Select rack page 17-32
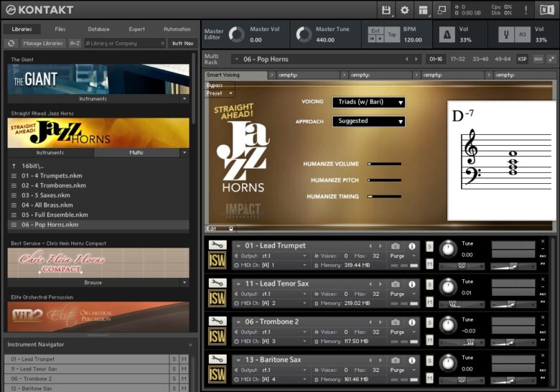This screenshot has width=560, height=392. [457, 59]
